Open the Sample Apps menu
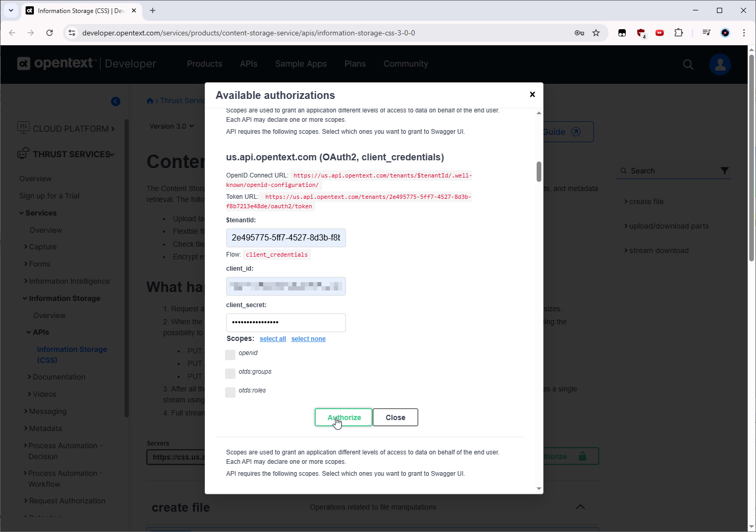Image resolution: width=756 pixels, height=532 pixels. tap(301, 64)
